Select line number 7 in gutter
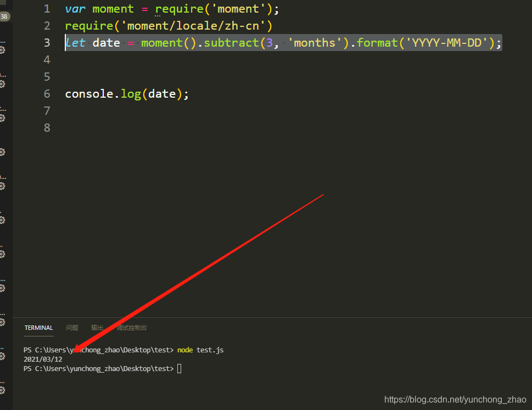The height and width of the screenshot is (410, 532). pyautogui.click(x=47, y=111)
